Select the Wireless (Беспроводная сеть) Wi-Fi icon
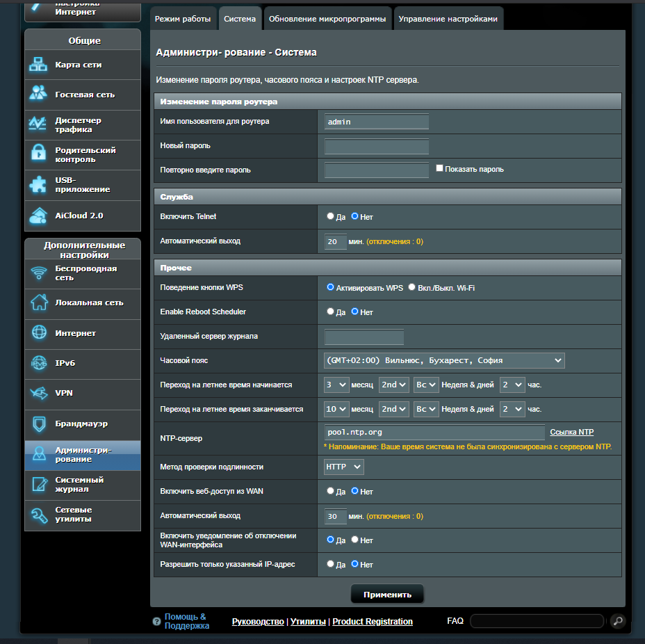 [x=38, y=273]
